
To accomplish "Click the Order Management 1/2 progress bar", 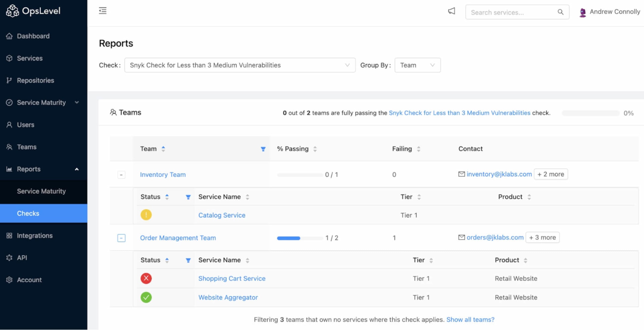I will [300, 238].
